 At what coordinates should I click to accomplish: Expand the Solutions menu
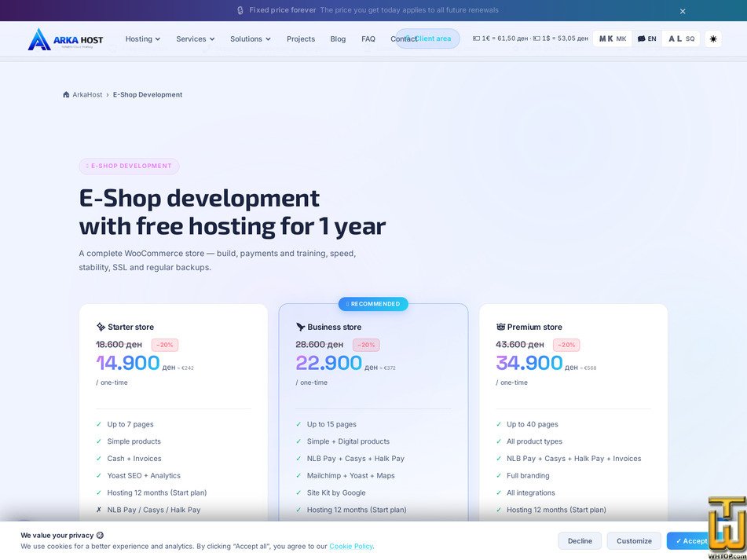pyautogui.click(x=251, y=39)
